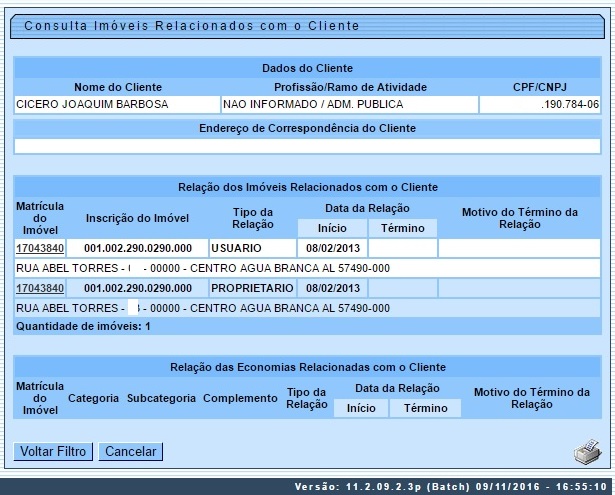Click the CPF/CNPJ column header
615x495 pixels.
click(540, 87)
